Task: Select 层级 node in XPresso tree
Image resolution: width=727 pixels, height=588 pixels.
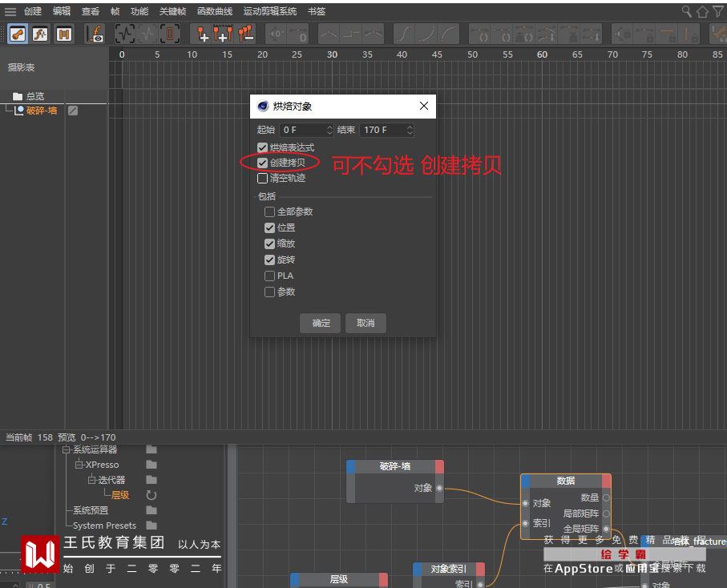Action: click(120, 495)
